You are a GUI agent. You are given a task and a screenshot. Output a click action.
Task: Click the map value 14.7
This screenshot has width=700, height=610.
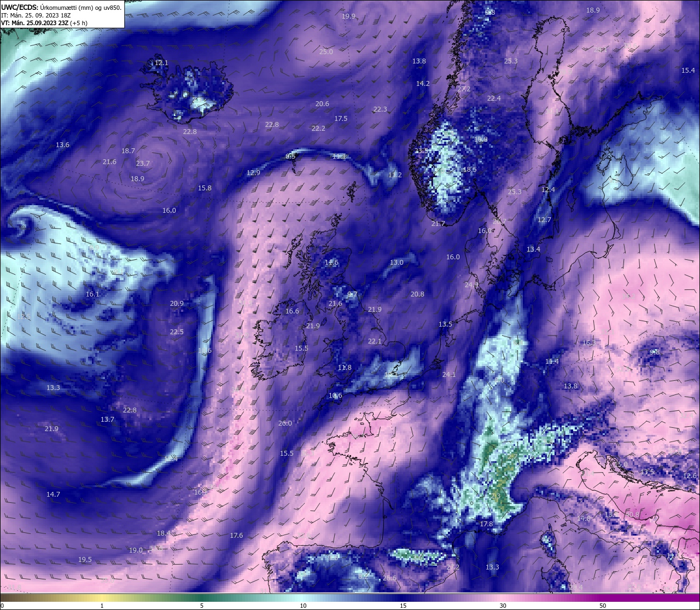[53, 495]
